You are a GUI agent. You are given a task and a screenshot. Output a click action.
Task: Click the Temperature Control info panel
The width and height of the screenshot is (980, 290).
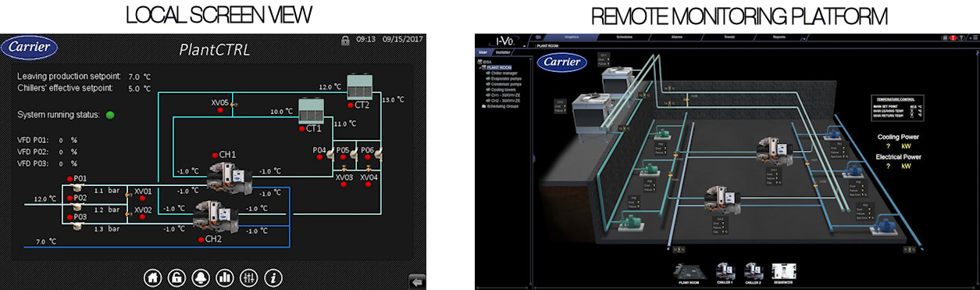pyautogui.click(x=898, y=108)
